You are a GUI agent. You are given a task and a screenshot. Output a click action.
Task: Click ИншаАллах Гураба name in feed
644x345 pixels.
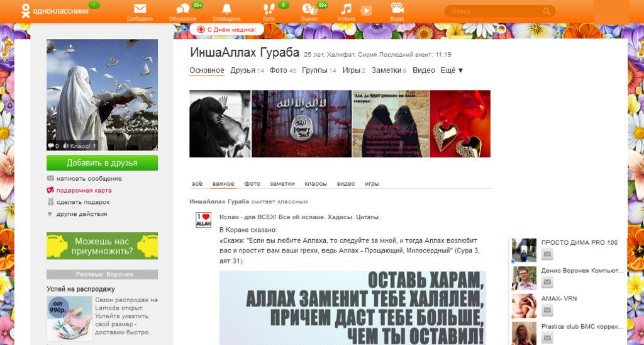pos(219,201)
